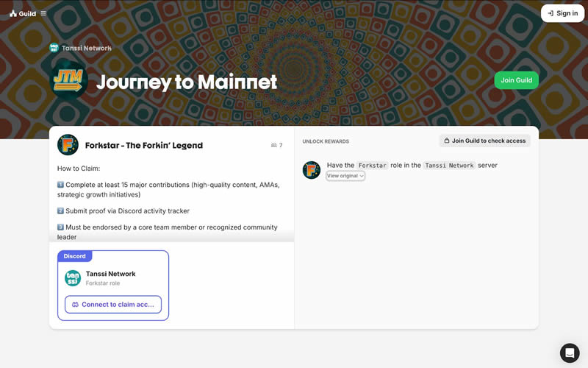Select the Discord tab label on reward card
This screenshot has width=588, height=368.
coord(75,256)
